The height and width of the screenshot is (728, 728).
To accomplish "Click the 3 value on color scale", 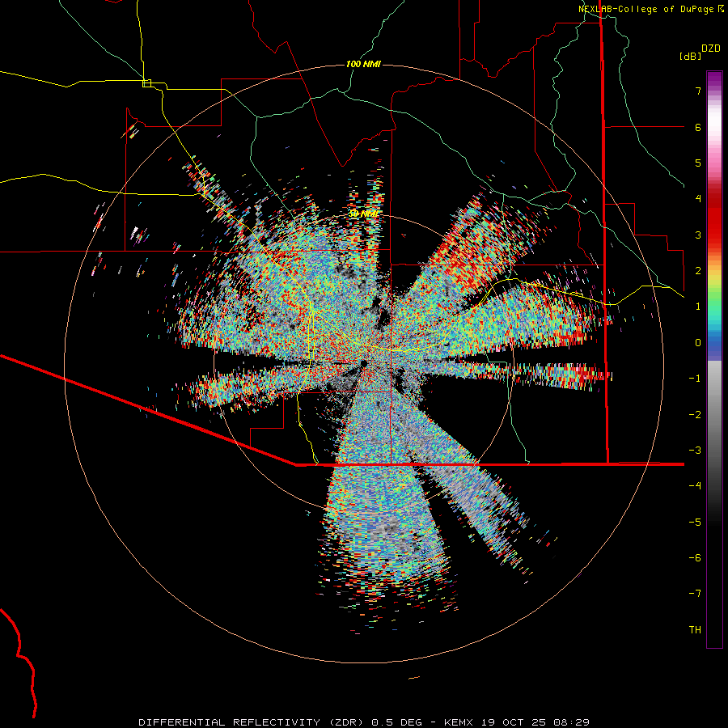I will click(698, 235).
